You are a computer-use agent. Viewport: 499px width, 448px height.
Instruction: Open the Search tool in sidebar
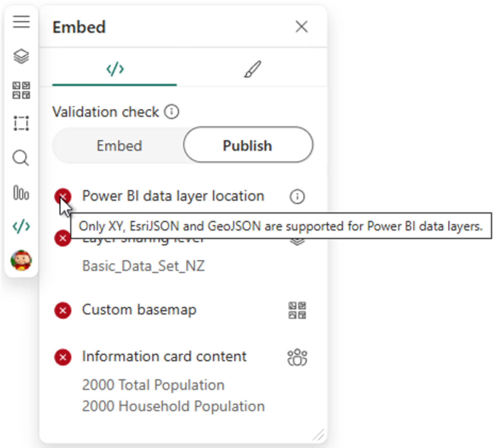tap(21, 158)
